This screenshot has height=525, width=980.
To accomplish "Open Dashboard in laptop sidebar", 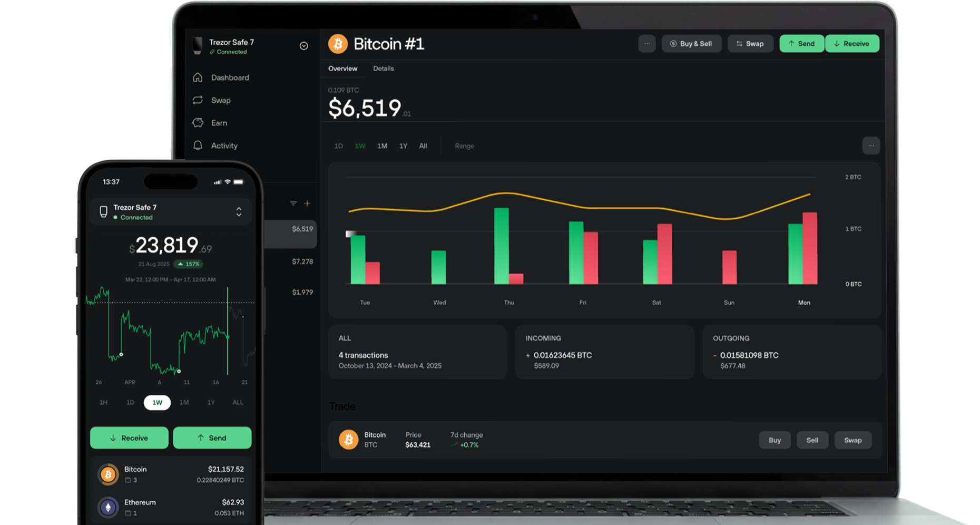I will [x=221, y=77].
